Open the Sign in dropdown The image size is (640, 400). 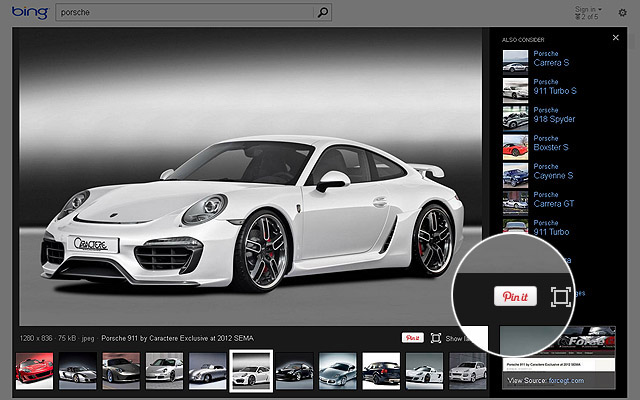click(x=588, y=9)
